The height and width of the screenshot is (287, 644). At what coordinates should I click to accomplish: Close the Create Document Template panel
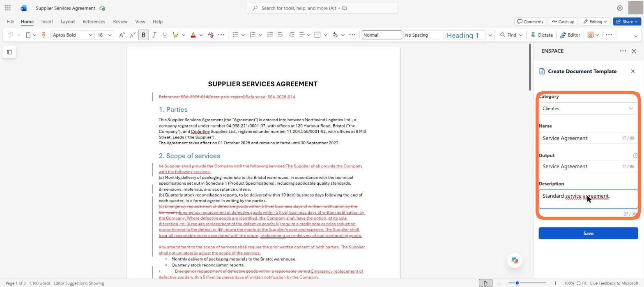632,71
